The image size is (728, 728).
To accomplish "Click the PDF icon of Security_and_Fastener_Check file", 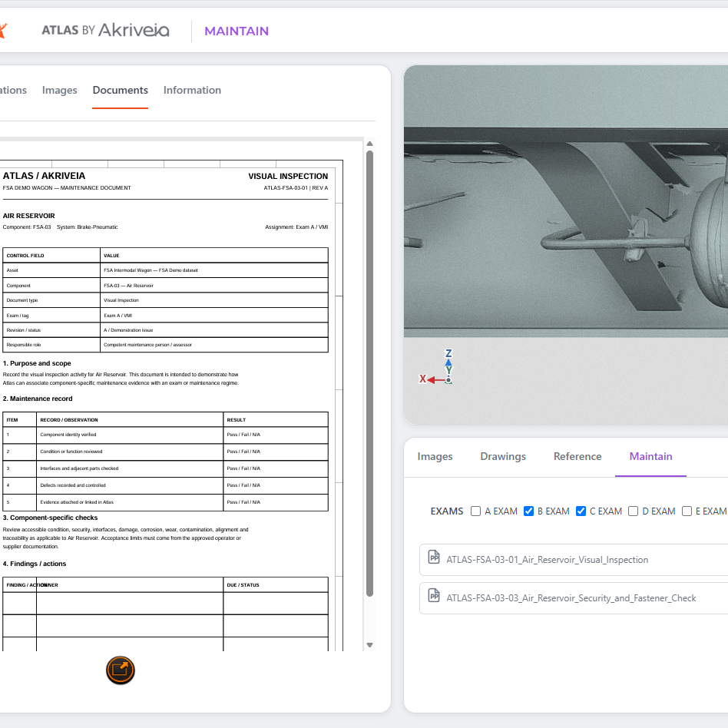I will click(x=434, y=595).
